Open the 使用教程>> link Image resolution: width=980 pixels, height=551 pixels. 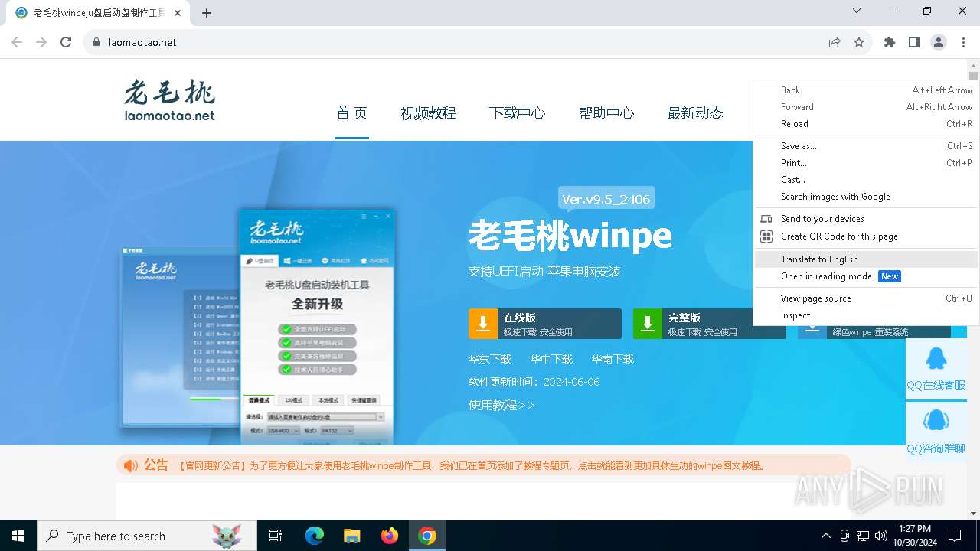point(501,405)
